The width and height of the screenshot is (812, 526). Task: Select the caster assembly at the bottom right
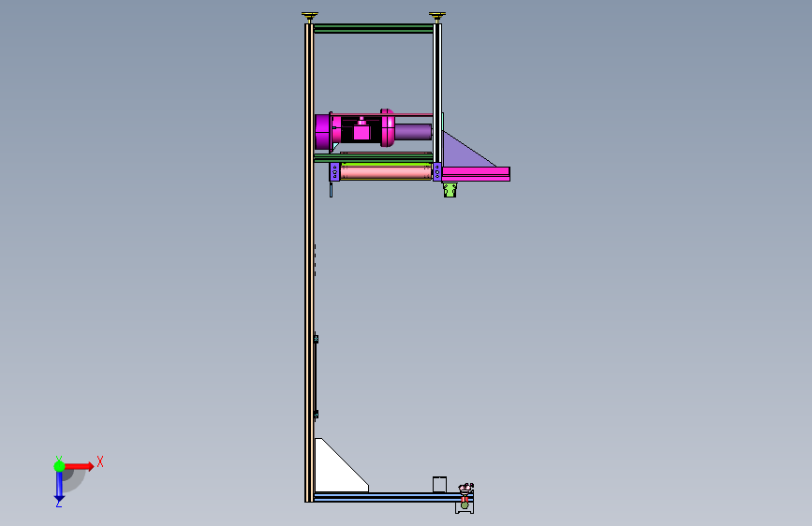[465, 498]
